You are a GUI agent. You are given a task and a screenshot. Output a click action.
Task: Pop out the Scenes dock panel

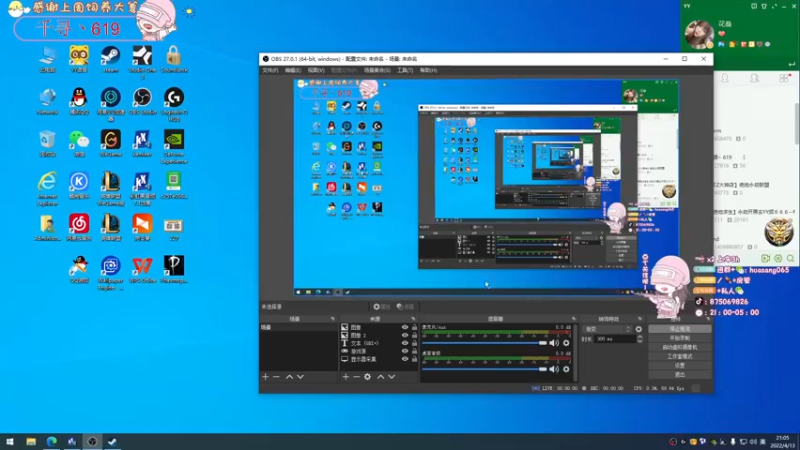click(333, 319)
